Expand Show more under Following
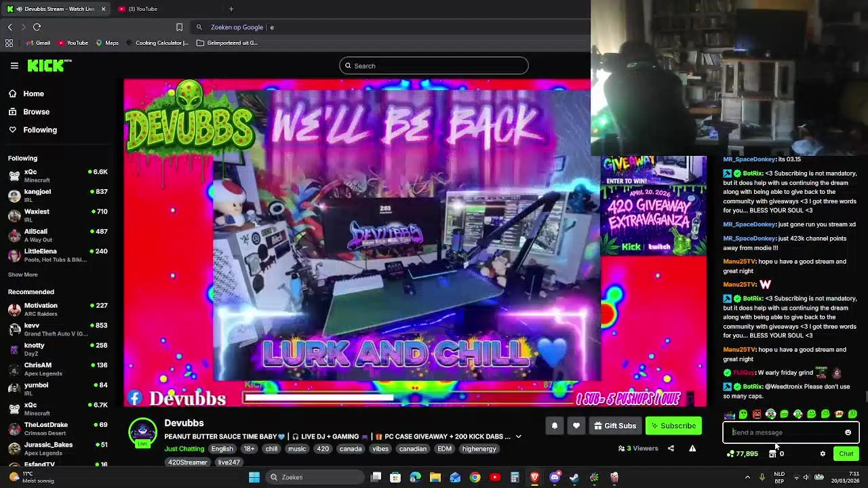 (22, 274)
